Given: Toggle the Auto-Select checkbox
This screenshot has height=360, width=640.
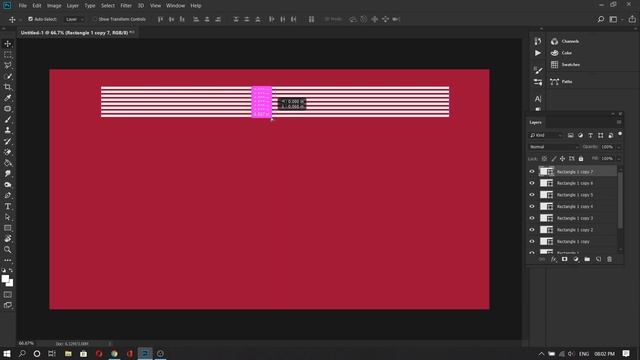Looking at the screenshot, I should pos(30,19).
